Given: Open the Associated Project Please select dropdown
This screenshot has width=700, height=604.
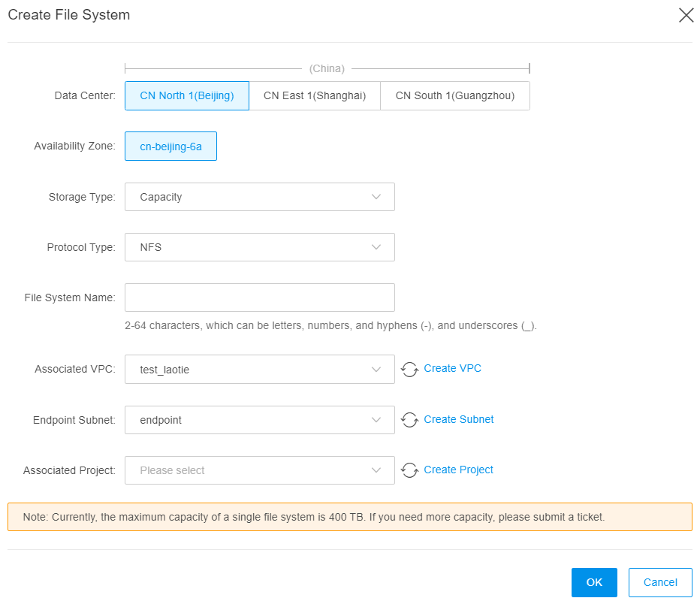Looking at the screenshot, I should pyautogui.click(x=260, y=470).
